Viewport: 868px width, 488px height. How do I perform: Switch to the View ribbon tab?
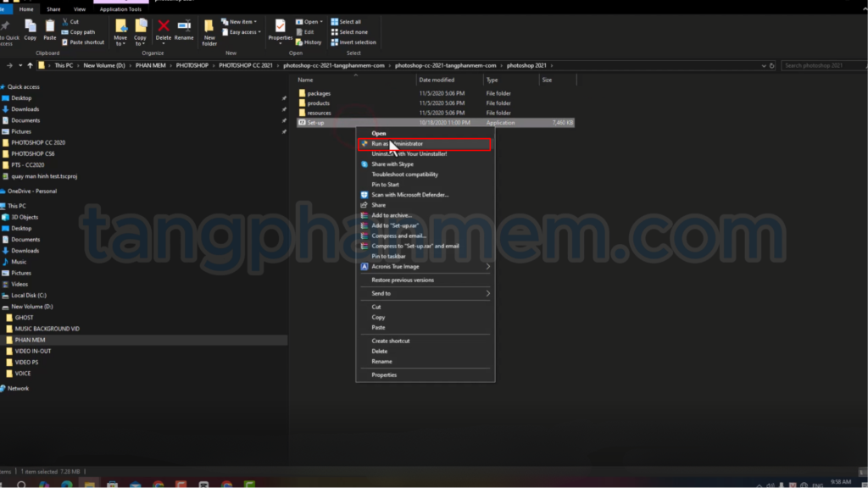[79, 9]
